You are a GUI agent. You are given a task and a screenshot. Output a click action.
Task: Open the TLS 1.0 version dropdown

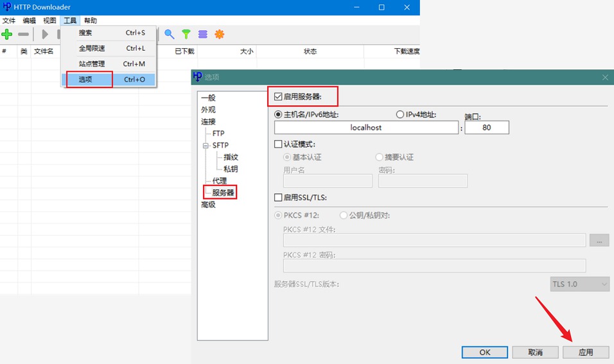coord(579,284)
